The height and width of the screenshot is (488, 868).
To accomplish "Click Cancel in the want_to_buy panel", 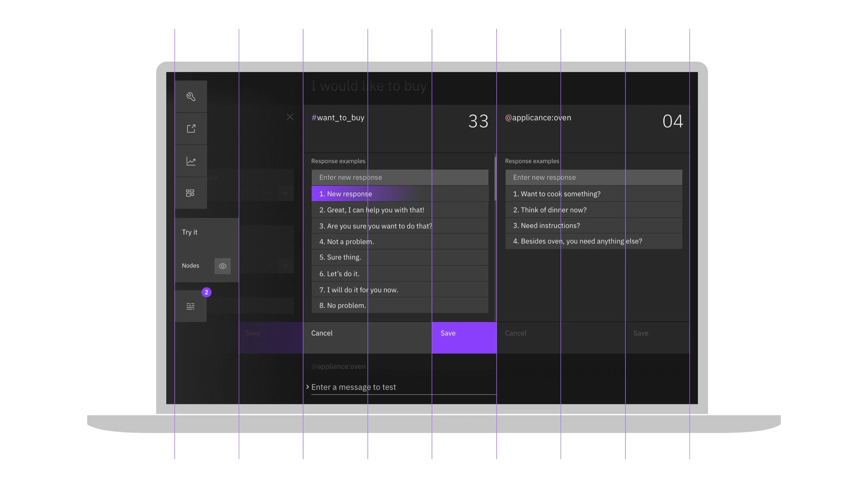I will [322, 333].
